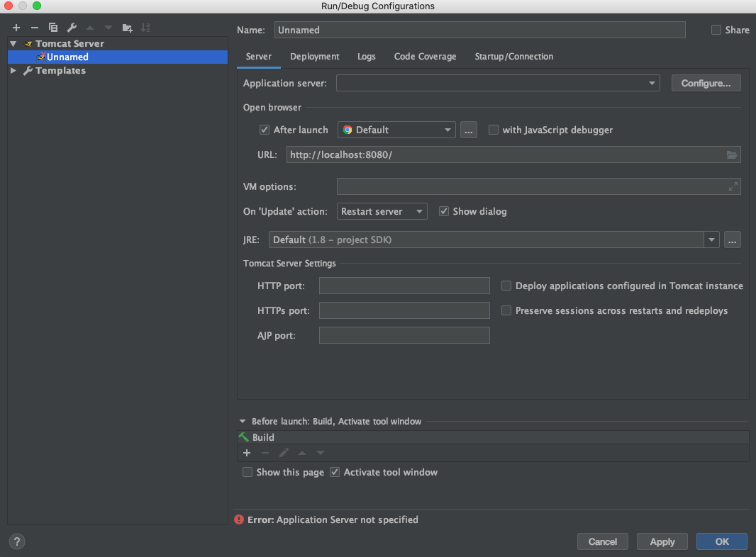The image size is (756, 557).
Task: Create new folder icon in toolbar
Action: (127, 28)
